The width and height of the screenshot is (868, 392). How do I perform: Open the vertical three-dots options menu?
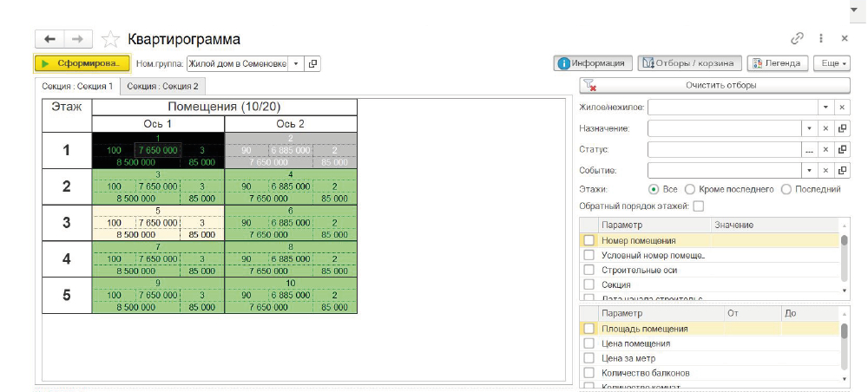point(821,39)
